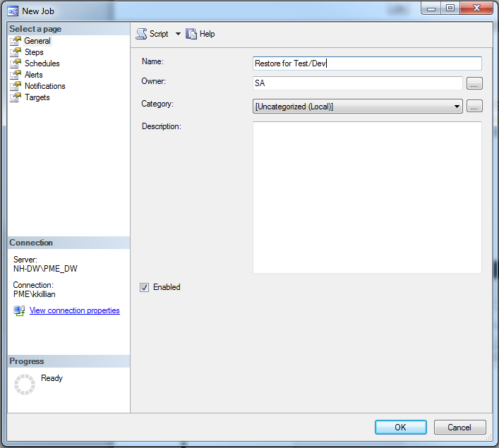Click the Notifications page icon
This screenshot has width=499, height=448.
[16, 86]
